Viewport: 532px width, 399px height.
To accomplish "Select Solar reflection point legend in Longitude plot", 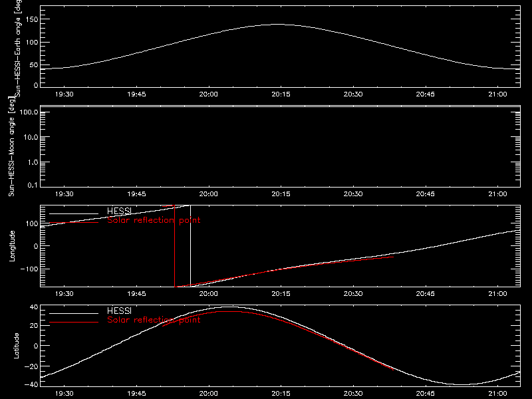I will pos(154,220).
